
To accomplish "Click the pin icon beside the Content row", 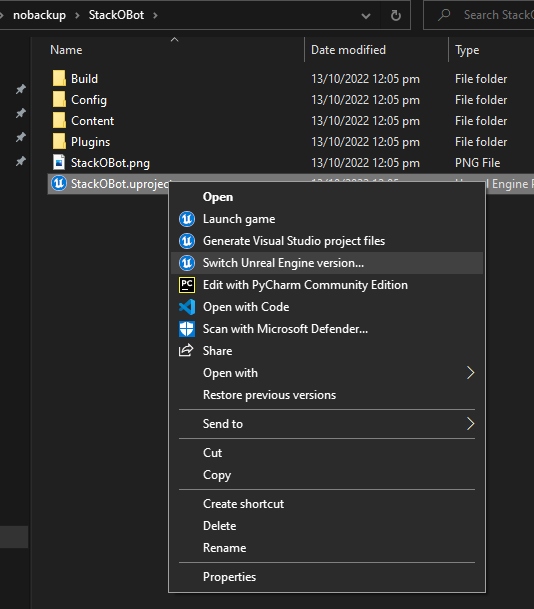I will (21, 137).
